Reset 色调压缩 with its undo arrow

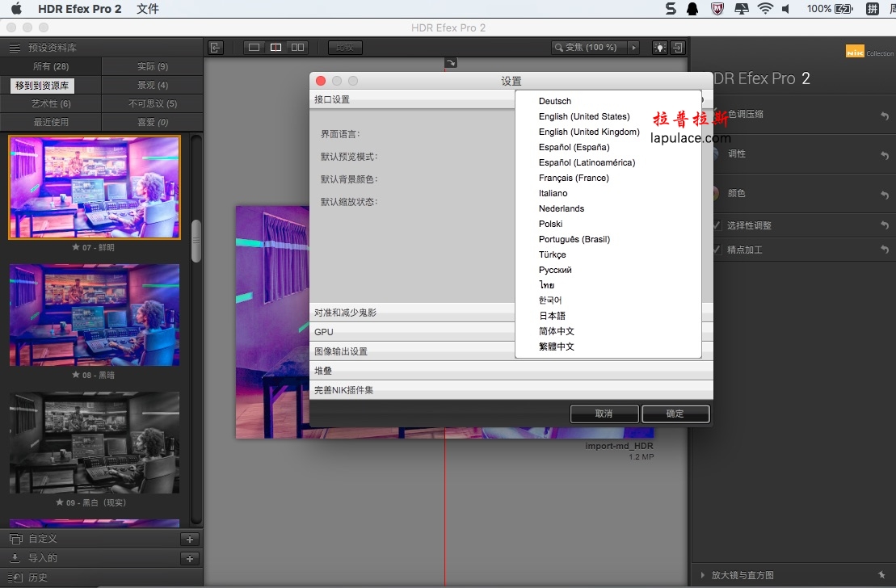(885, 116)
